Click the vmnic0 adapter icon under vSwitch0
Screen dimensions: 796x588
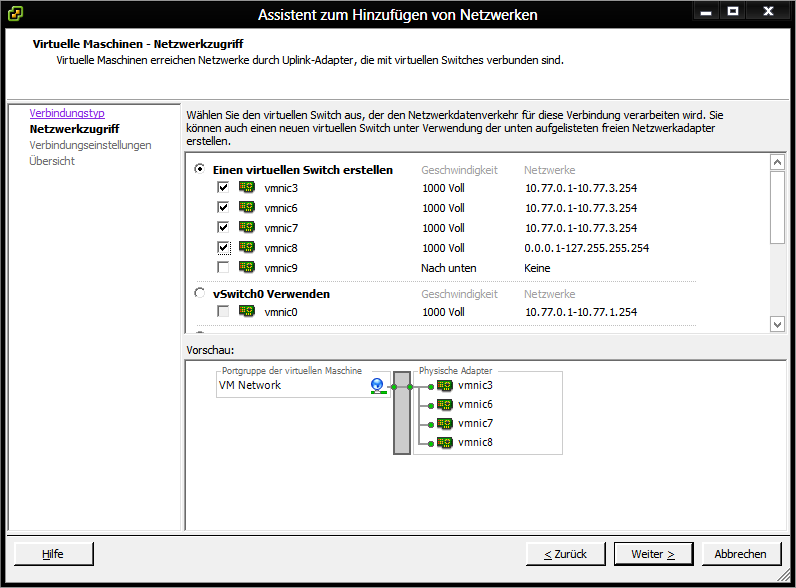247,311
